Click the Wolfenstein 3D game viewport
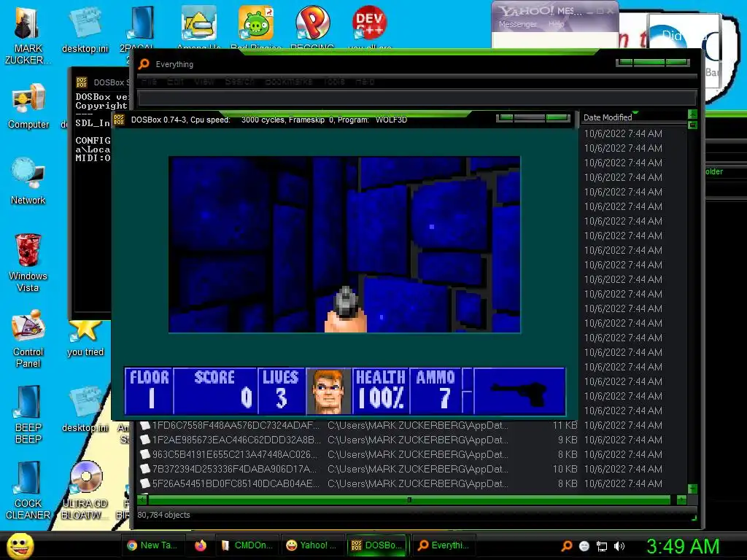 pyautogui.click(x=344, y=244)
